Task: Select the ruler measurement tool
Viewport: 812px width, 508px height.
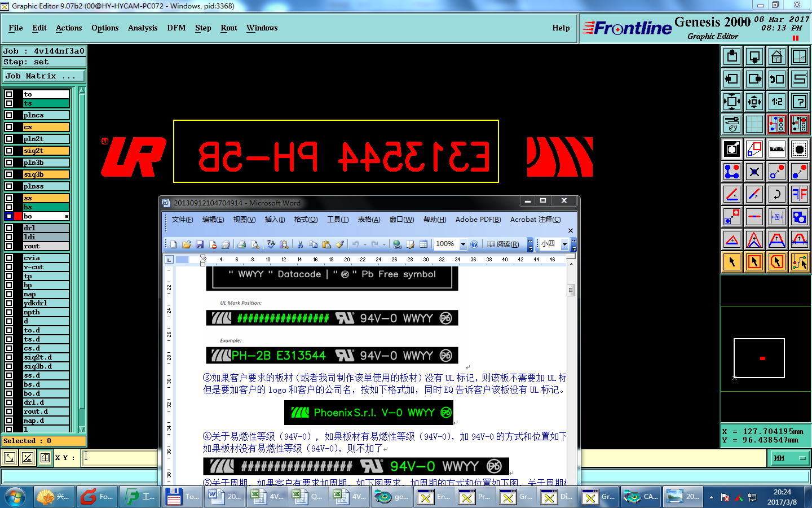Action: (x=777, y=149)
